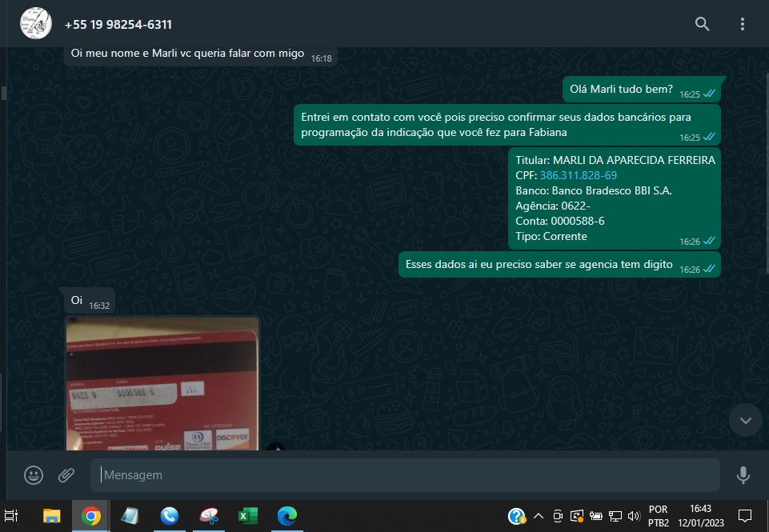Screen dimensions: 769x532
Task: Open Windows notification center
Action: tap(744, 516)
